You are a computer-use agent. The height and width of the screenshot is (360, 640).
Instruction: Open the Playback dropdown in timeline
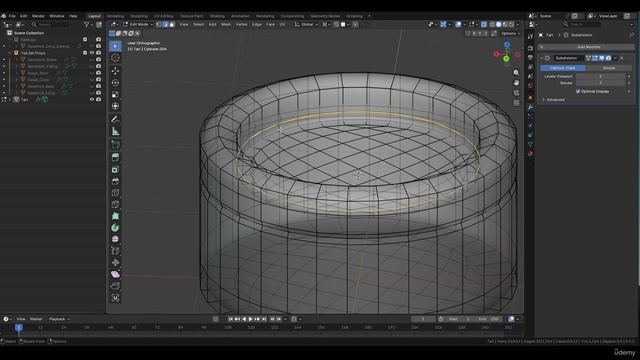(x=59, y=319)
